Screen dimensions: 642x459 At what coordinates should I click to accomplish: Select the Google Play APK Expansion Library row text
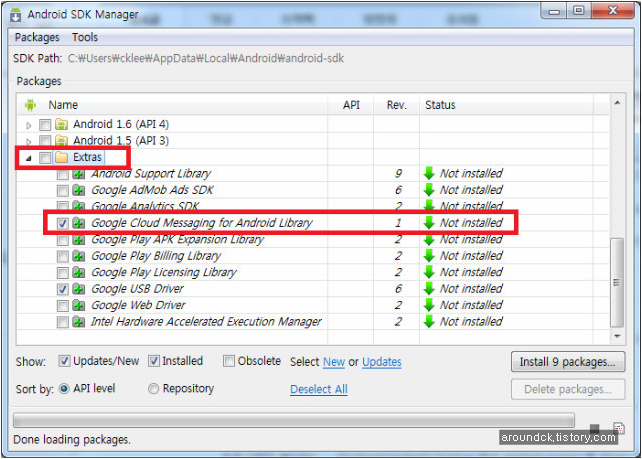point(178,240)
